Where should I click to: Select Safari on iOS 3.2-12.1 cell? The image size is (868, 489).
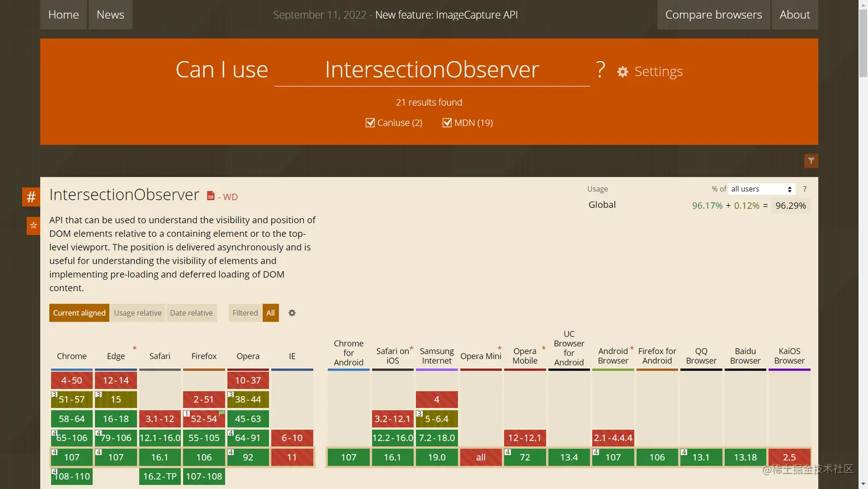click(x=393, y=419)
